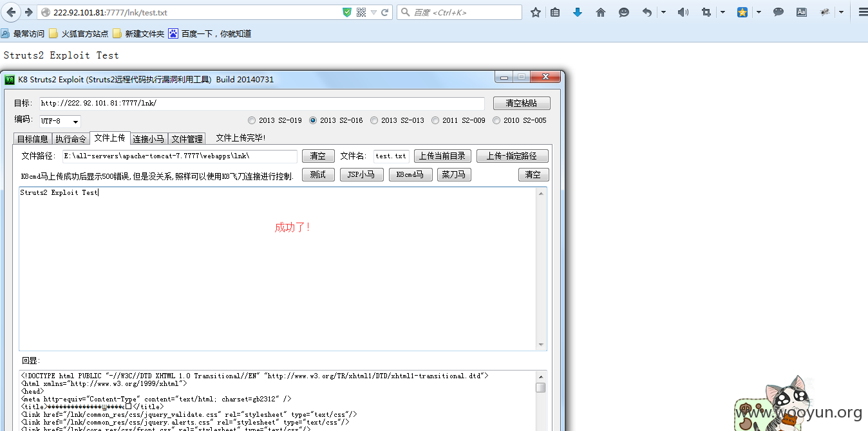Click the 测试 button
Screen dimensions: 868x431
point(318,175)
